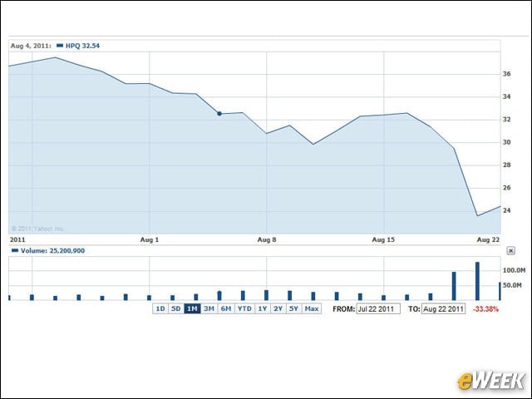Viewport: 532px width, 399px height.
Task: Close the volume chart panel
Action: click(510, 251)
